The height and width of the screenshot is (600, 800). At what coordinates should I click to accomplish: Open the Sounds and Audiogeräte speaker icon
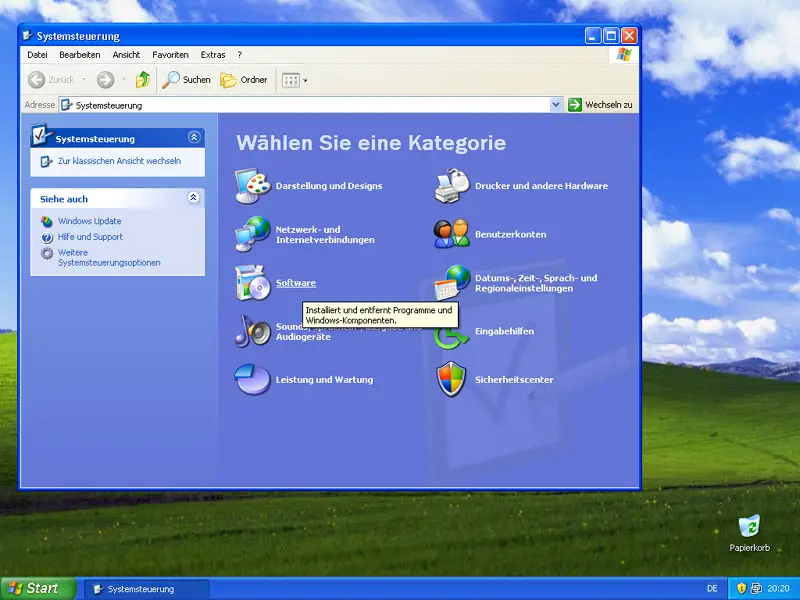[253, 331]
